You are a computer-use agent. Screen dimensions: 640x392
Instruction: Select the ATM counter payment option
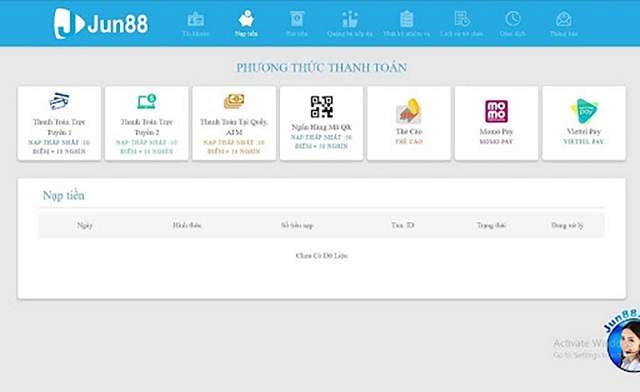(234, 123)
